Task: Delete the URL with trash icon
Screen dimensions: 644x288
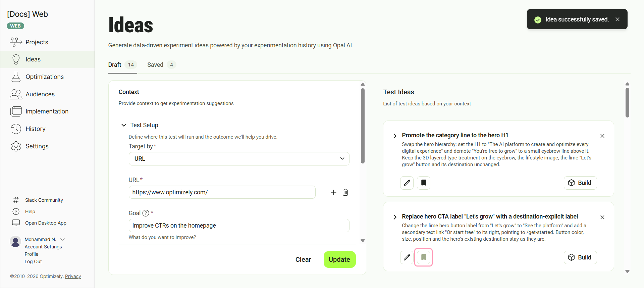Action: click(x=345, y=192)
